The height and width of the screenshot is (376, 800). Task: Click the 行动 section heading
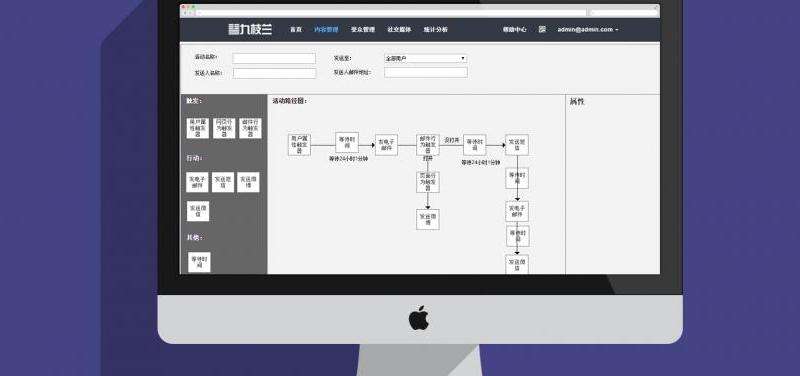coord(194,159)
